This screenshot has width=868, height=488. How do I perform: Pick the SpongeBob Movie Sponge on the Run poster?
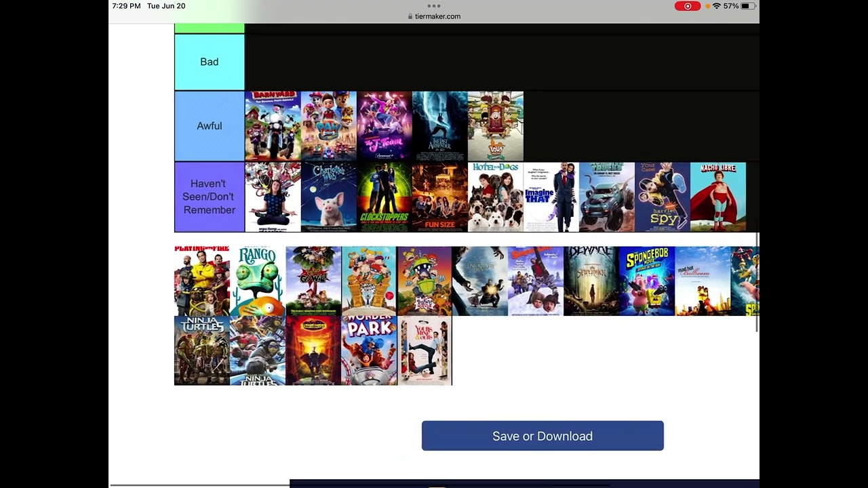pyautogui.click(x=647, y=281)
